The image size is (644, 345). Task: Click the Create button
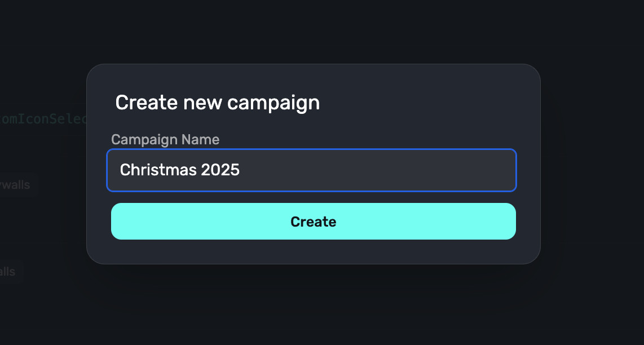pos(314,221)
